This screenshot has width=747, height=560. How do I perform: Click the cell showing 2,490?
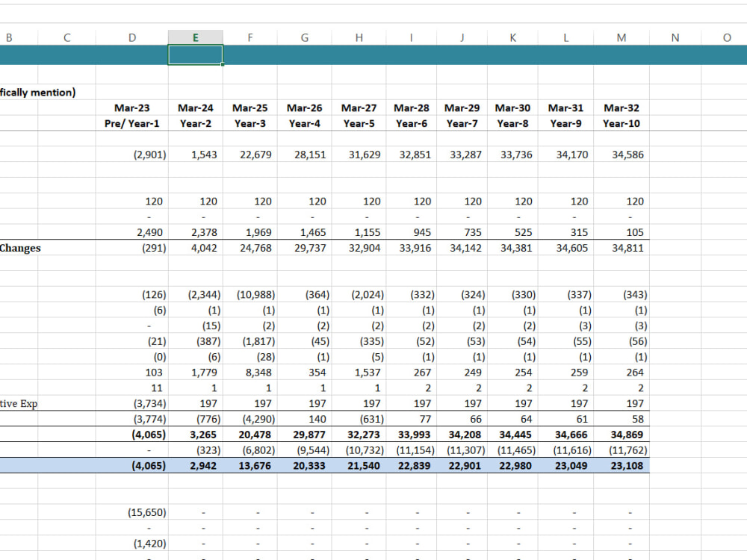coord(132,232)
